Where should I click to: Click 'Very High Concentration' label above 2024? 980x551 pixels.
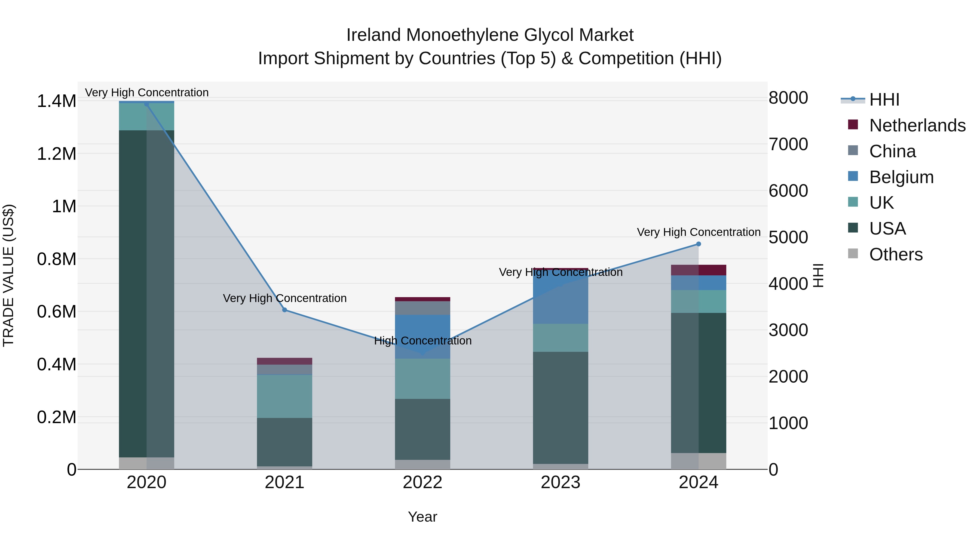point(699,232)
